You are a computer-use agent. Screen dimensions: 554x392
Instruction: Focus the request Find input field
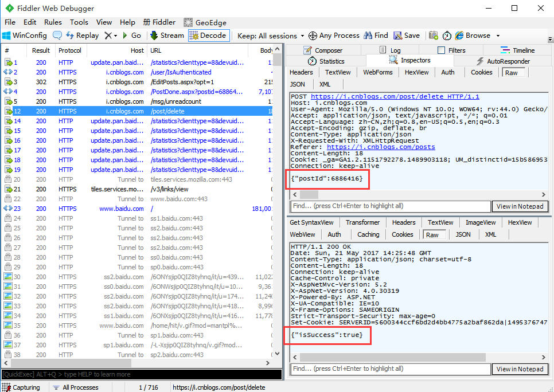(390, 206)
